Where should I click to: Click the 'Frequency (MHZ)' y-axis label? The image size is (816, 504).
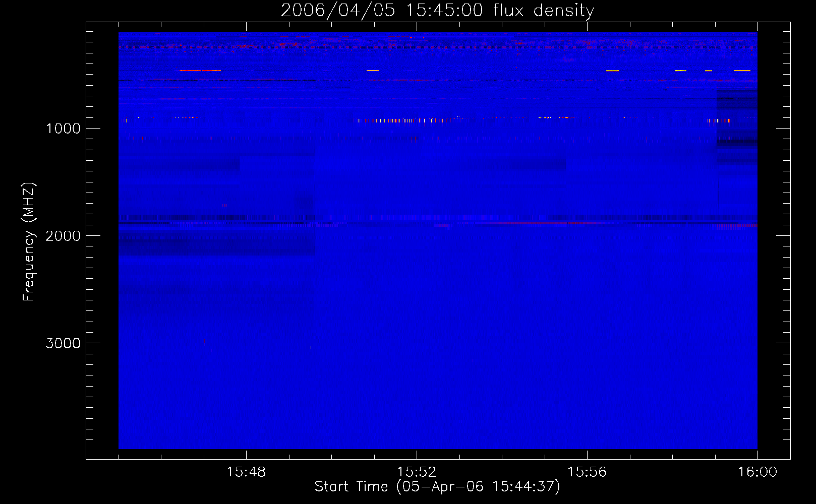click(29, 242)
